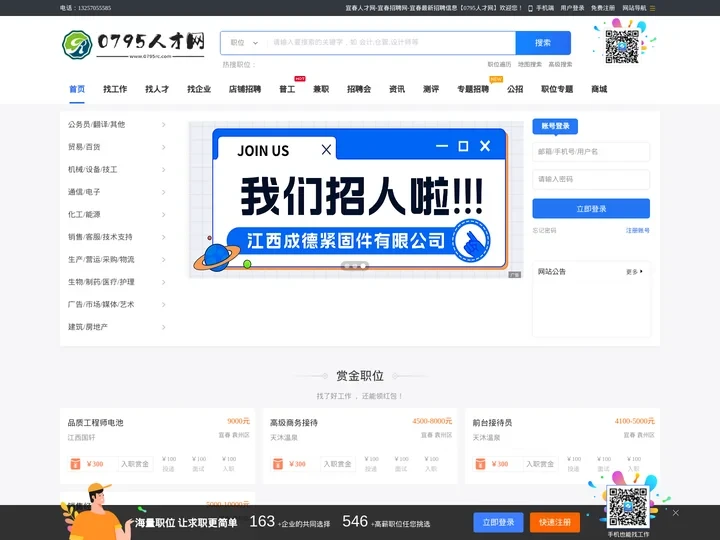Open the 品质工程师电池 job title

click(x=96, y=422)
